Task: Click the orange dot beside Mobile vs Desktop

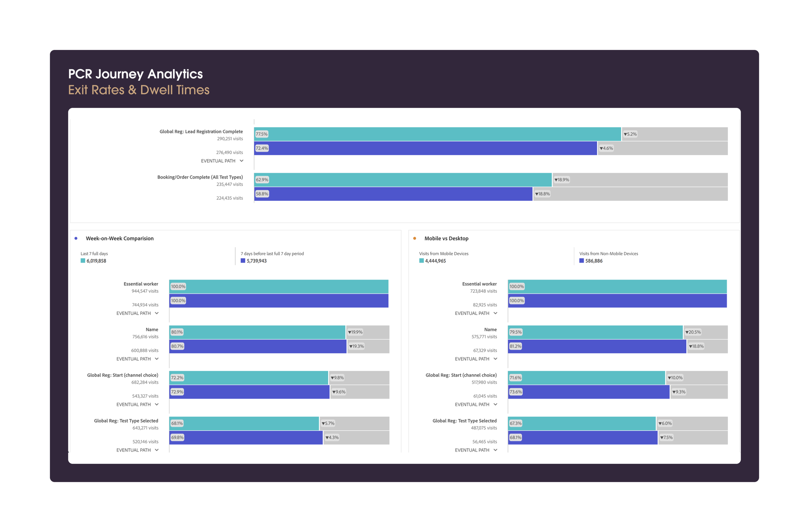Action: pyautogui.click(x=414, y=238)
